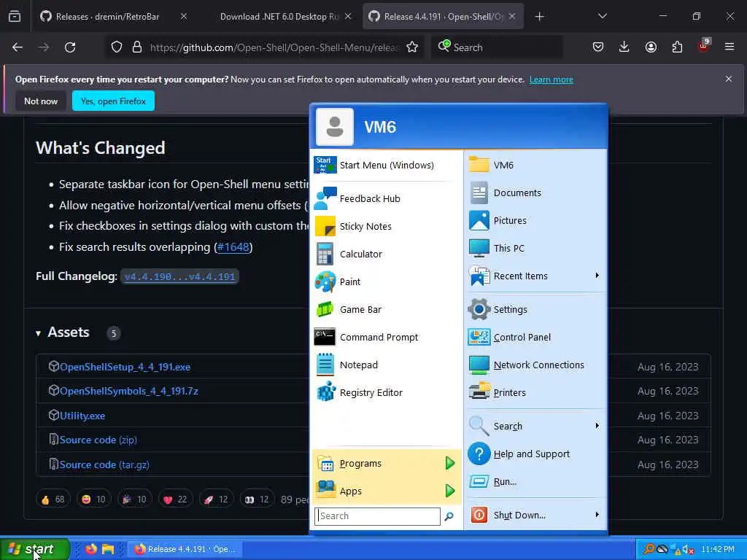Open the list all tabs dropdown

pos(602,16)
